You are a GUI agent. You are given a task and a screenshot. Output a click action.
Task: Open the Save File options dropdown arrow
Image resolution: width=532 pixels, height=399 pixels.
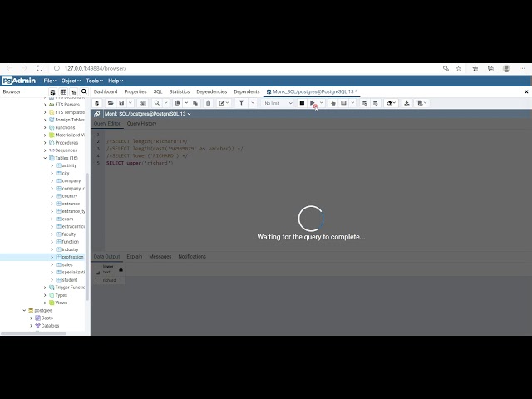click(131, 103)
